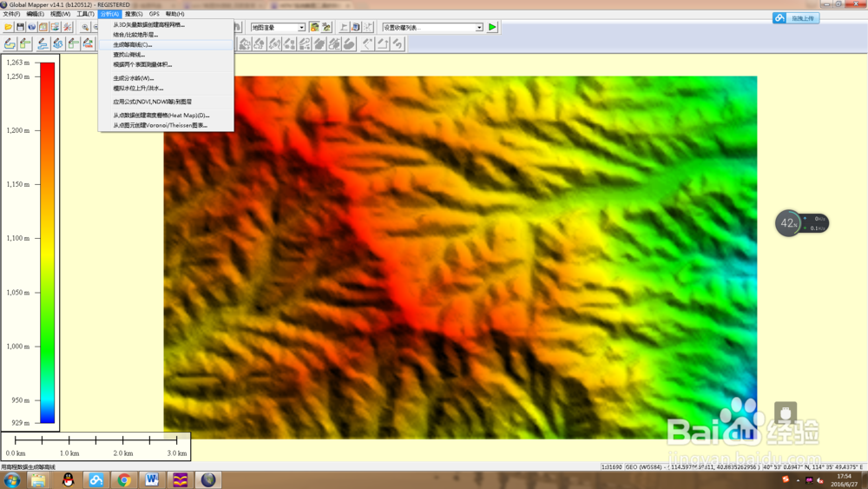
Task: Click the blue cloud upload button top-right
Action: pos(795,18)
